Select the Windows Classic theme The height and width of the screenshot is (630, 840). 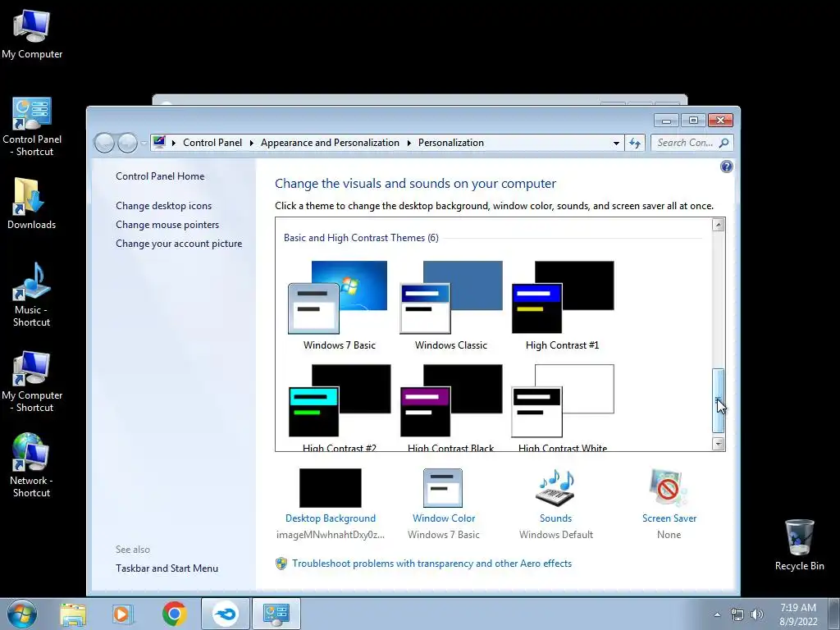point(451,306)
